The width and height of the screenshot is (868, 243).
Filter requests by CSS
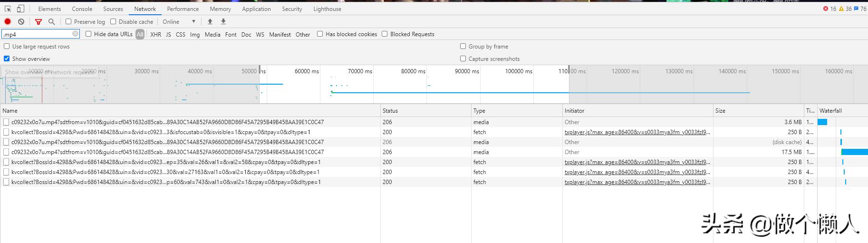pyautogui.click(x=181, y=34)
